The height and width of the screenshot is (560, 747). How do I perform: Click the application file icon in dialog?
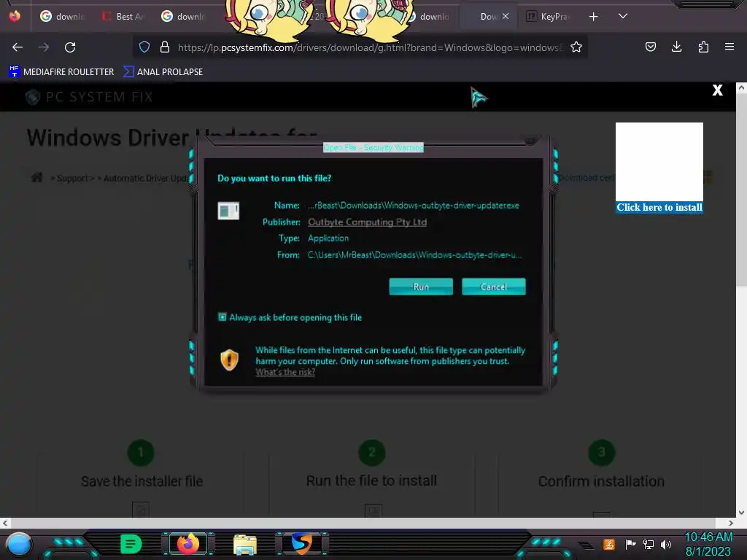pyautogui.click(x=228, y=211)
